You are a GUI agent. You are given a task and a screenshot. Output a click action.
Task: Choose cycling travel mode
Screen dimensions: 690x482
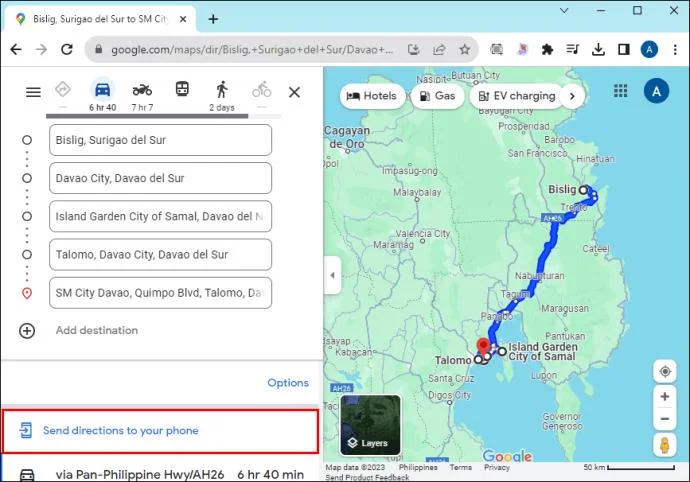(262, 89)
